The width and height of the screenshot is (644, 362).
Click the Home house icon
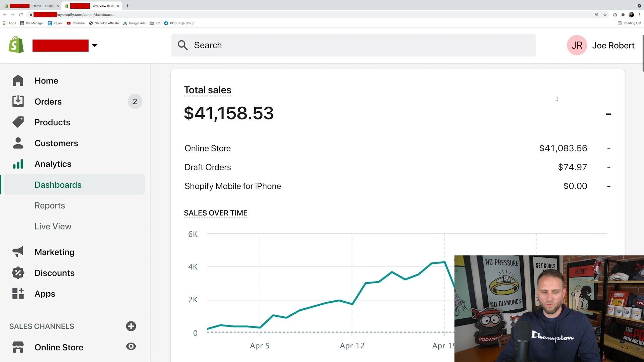coord(18,81)
